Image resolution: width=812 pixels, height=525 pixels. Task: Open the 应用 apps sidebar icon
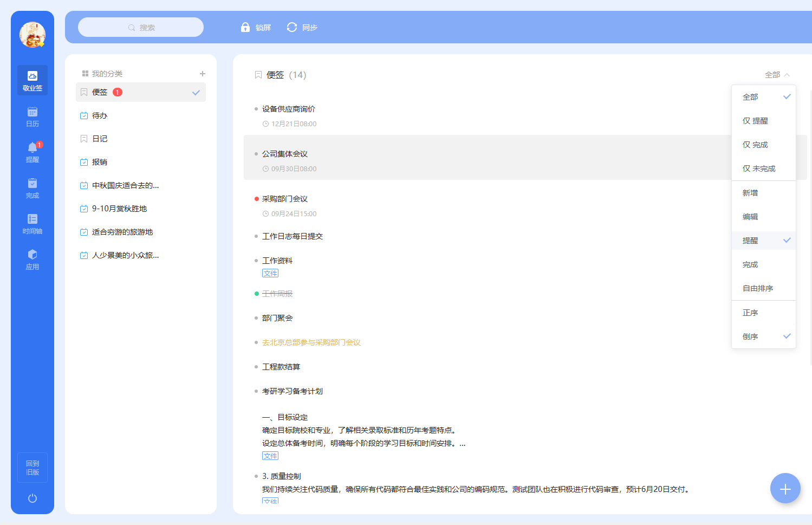tap(33, 260)
